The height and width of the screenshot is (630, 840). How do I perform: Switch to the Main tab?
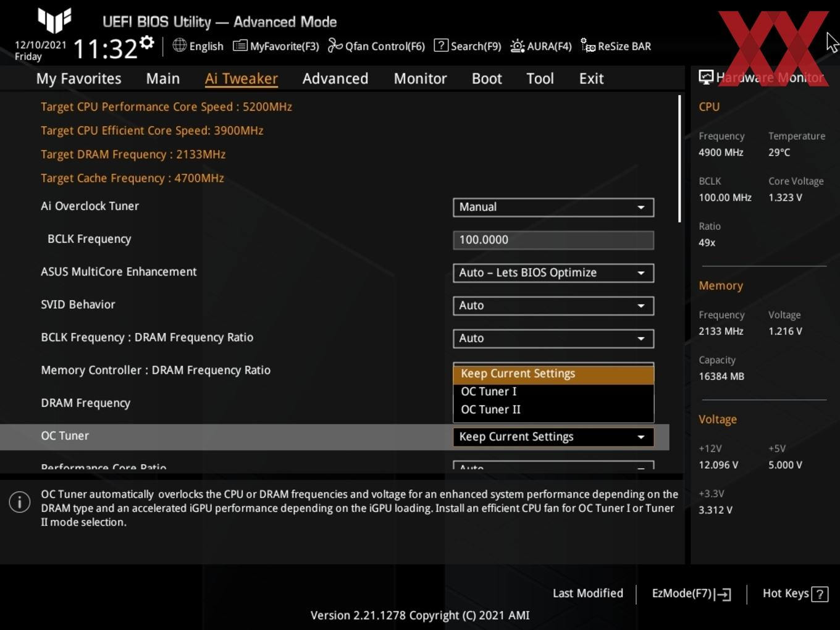click(x=163, y=78)
